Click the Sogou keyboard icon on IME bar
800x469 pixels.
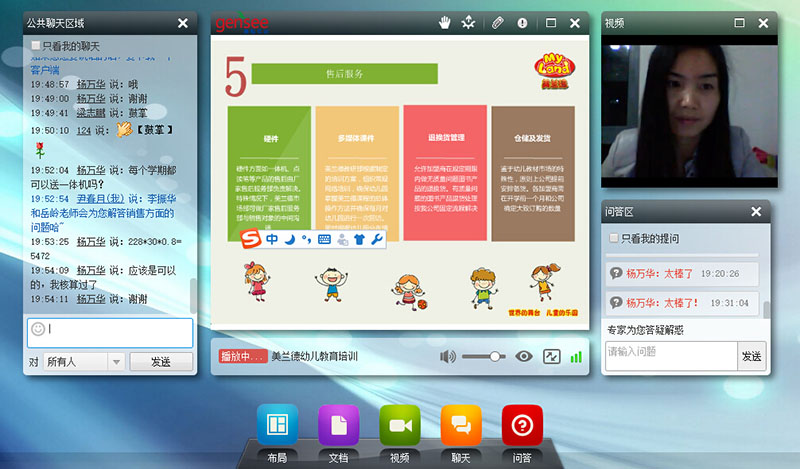(325, 240)
